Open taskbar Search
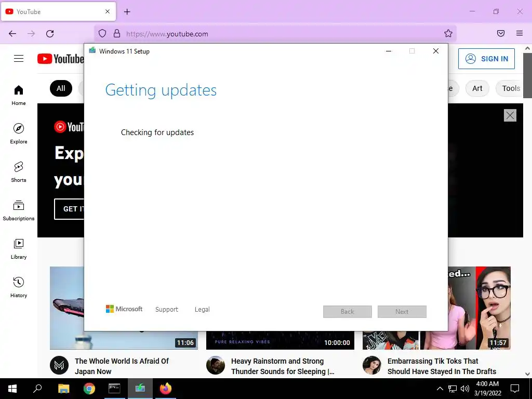 (37, 389)
